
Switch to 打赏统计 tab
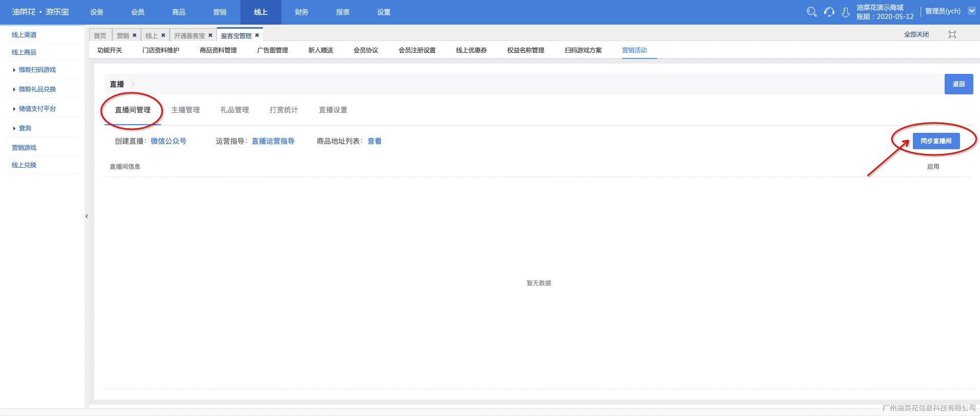[284, 110]
